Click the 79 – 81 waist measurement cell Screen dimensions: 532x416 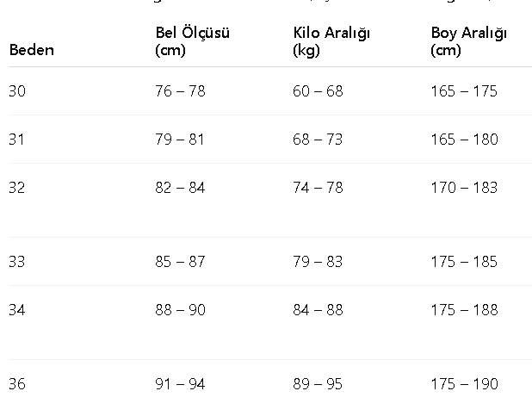(x=180, y=140)
